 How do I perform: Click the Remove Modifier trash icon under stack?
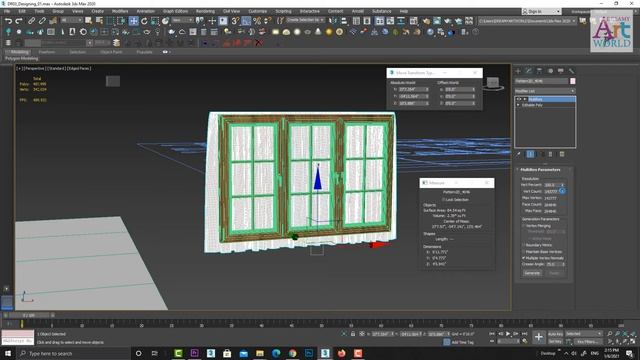[x=551, y=154]
